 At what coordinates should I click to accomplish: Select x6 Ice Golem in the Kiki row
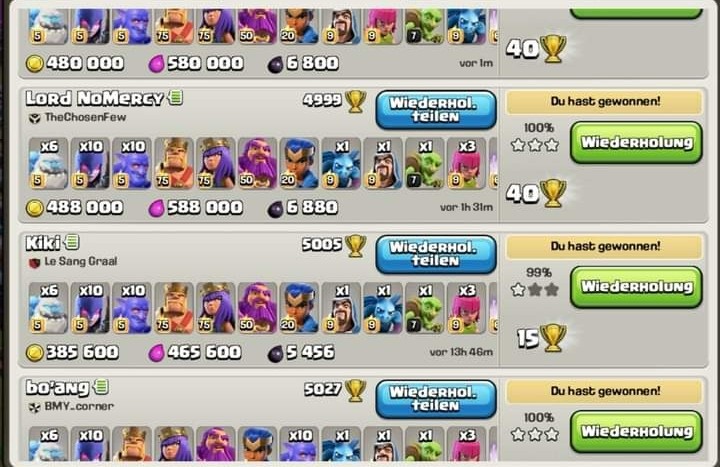(48, 307)
